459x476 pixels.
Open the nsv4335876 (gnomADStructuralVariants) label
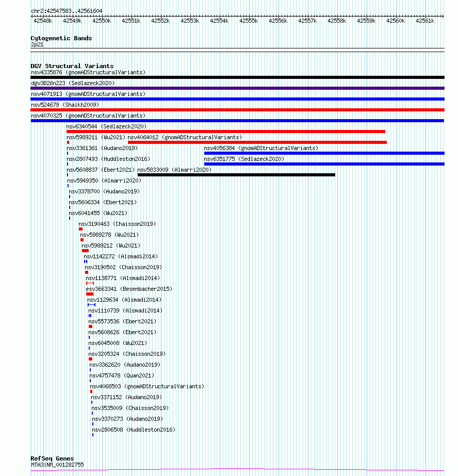(88, 72)
